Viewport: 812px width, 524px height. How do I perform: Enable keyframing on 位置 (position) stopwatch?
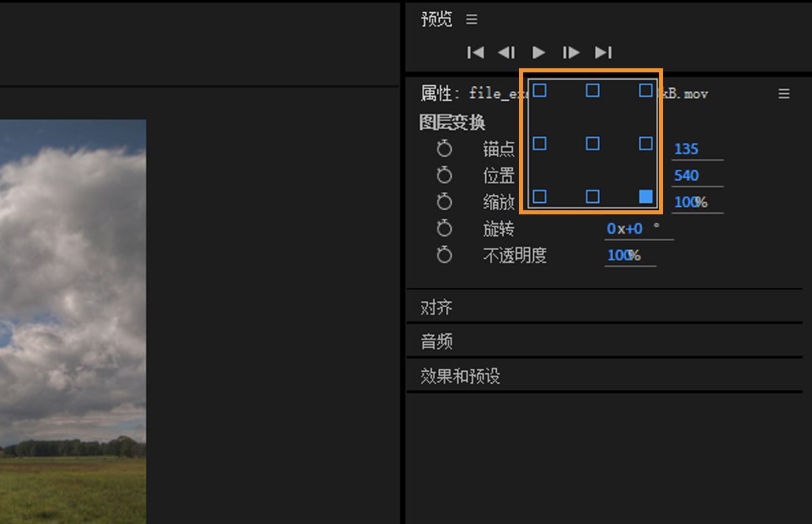[x=445, y=175]
